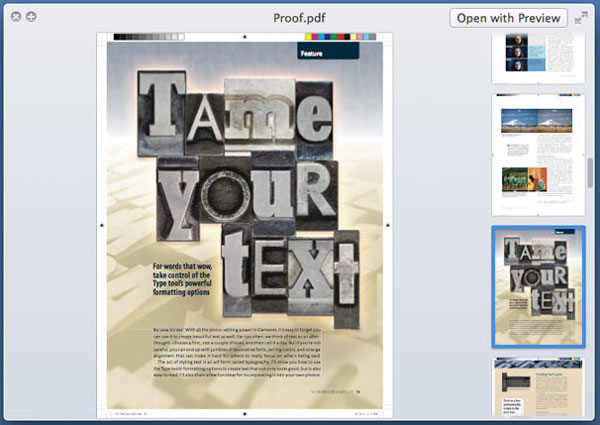Select the highlighted Tame Your Text thumbnail

538,287
